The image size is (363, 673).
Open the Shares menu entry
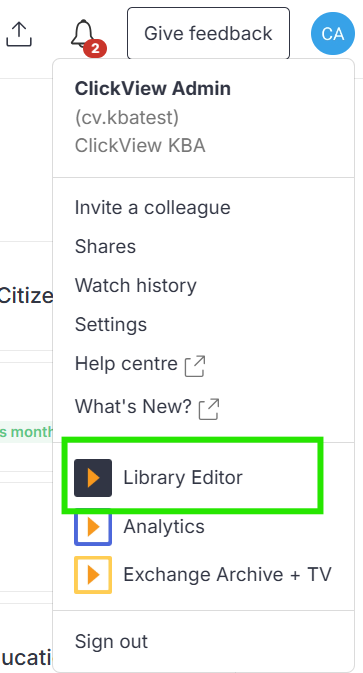(x=105, y=246)
